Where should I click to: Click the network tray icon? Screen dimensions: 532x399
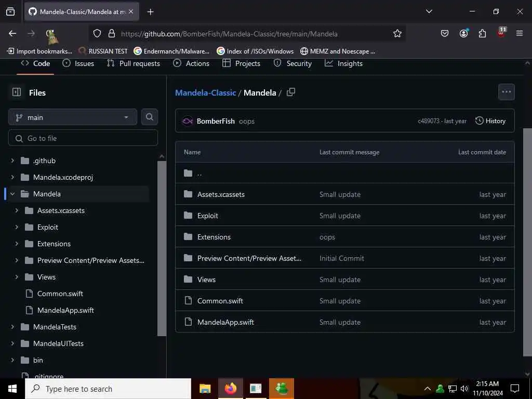[453, 389]
